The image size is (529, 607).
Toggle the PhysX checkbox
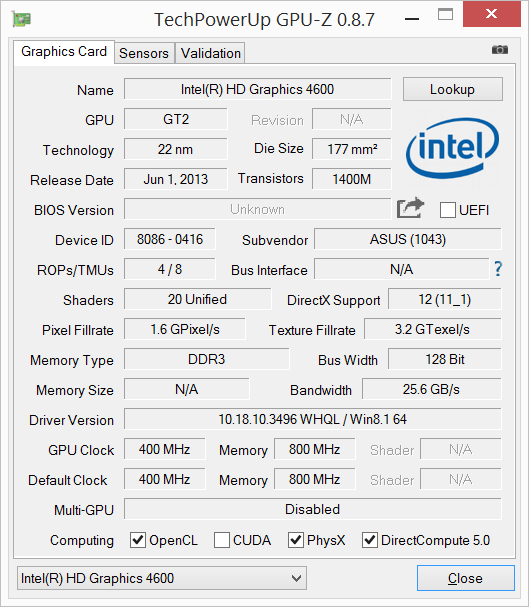[296, 540]
